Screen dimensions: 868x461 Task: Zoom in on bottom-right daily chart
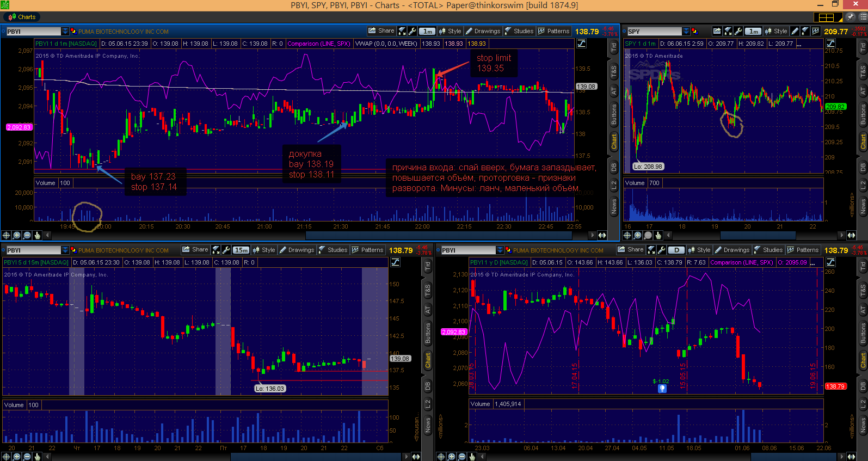pos(452,457)
